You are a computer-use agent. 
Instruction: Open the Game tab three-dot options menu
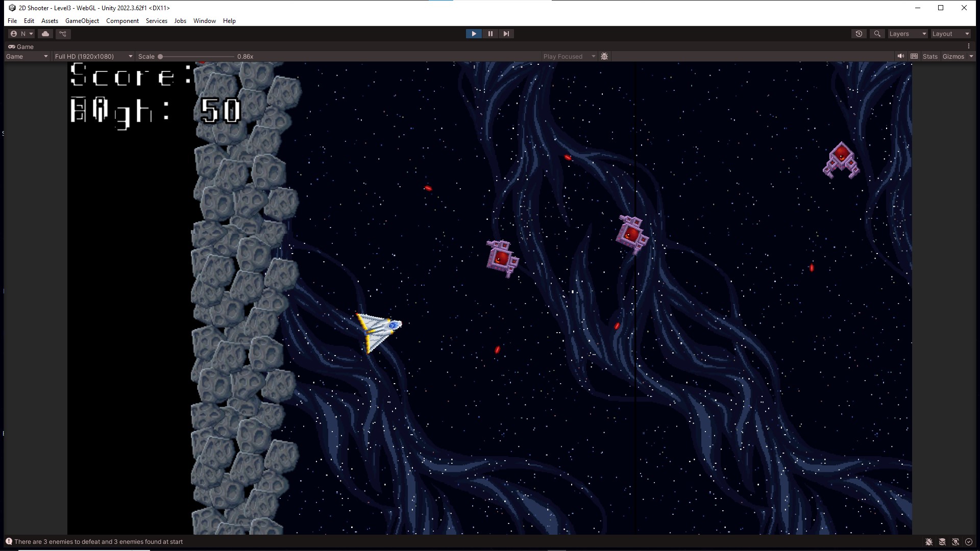click(x=968, y=46)
